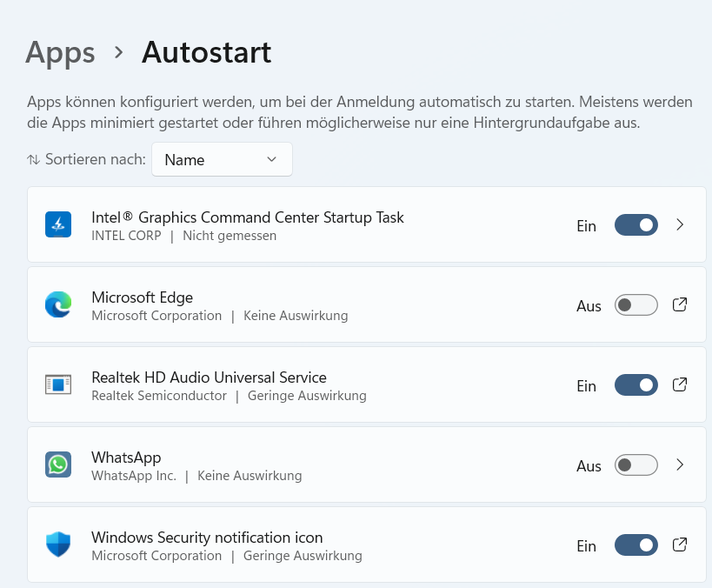Click the Microsoft Edge app icon

[x=58, y=305]
